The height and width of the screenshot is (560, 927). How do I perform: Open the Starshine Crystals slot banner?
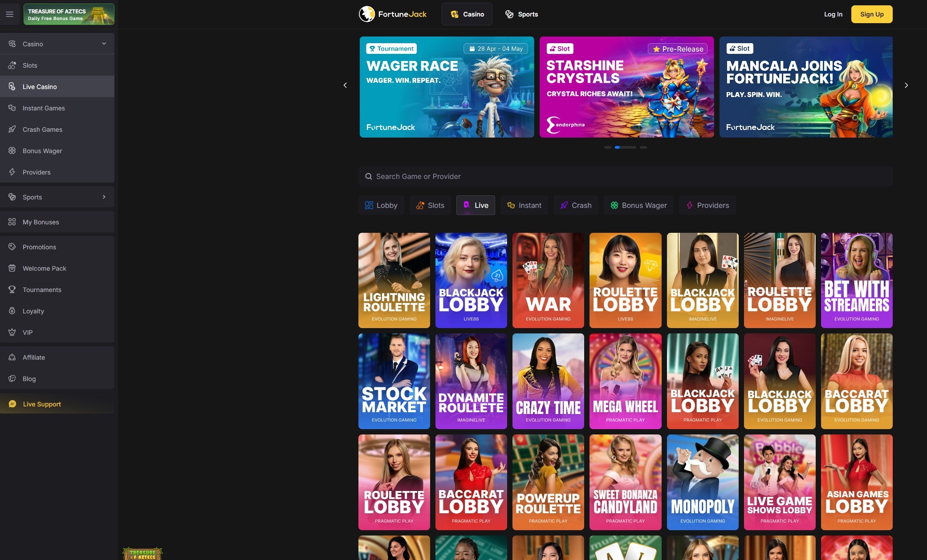point(627,87)
